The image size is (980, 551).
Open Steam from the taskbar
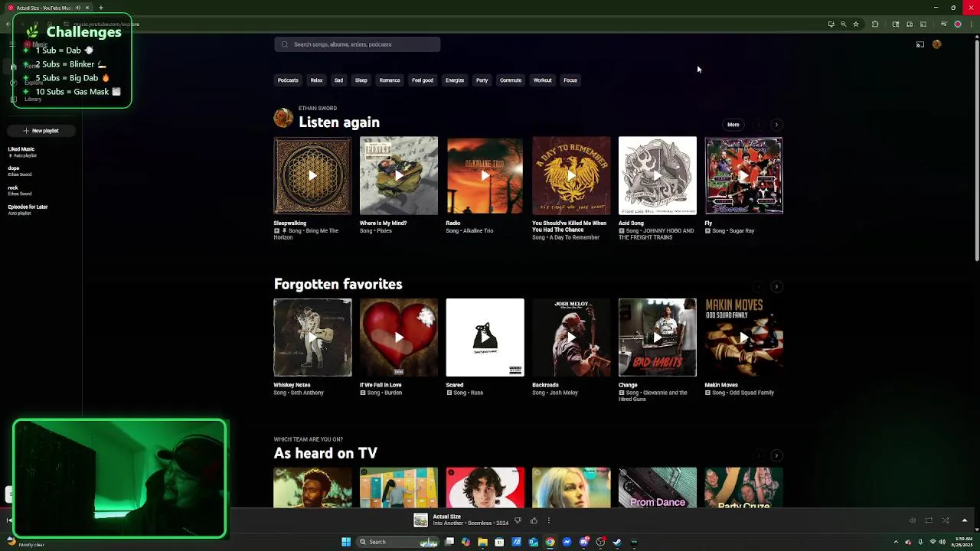pos(617,542)
